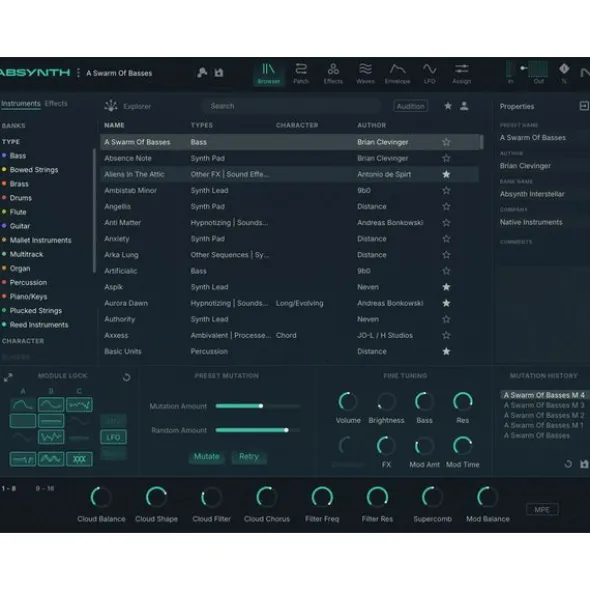Open the LFO view
The image size is (590, 591).
[429, 73]
